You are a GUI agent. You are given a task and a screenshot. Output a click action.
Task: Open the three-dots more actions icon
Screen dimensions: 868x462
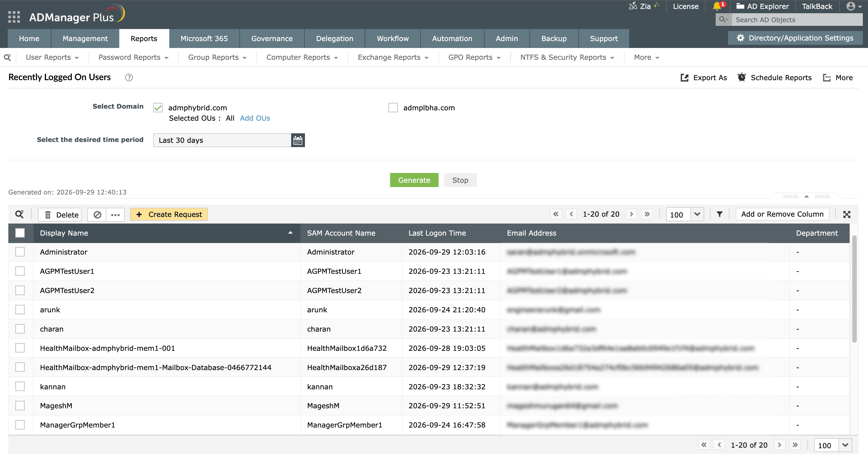tap(115, 215)
